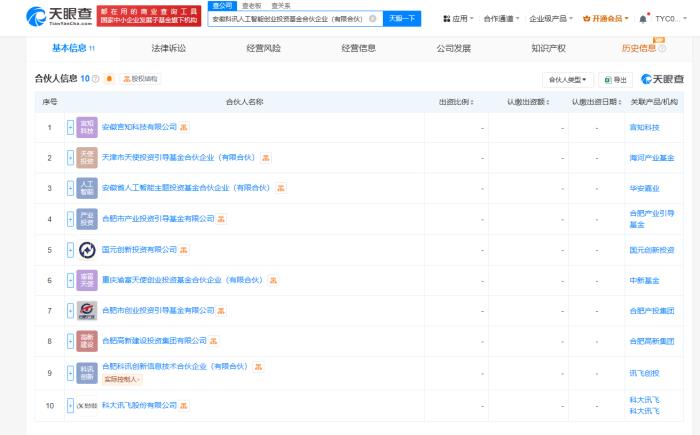Viewport: 700px width, 435px height.
Task: Open the 合伙人类型 filter dropdown
Action: (567, 79)
